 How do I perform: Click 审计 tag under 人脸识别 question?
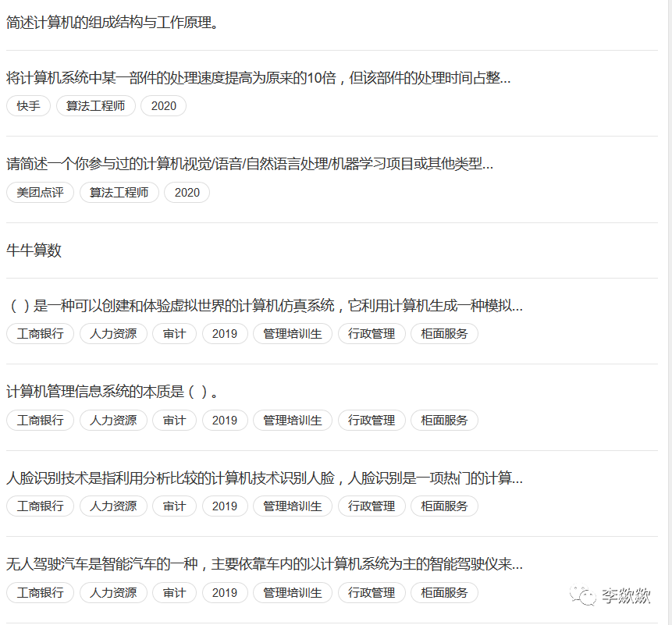174,506
